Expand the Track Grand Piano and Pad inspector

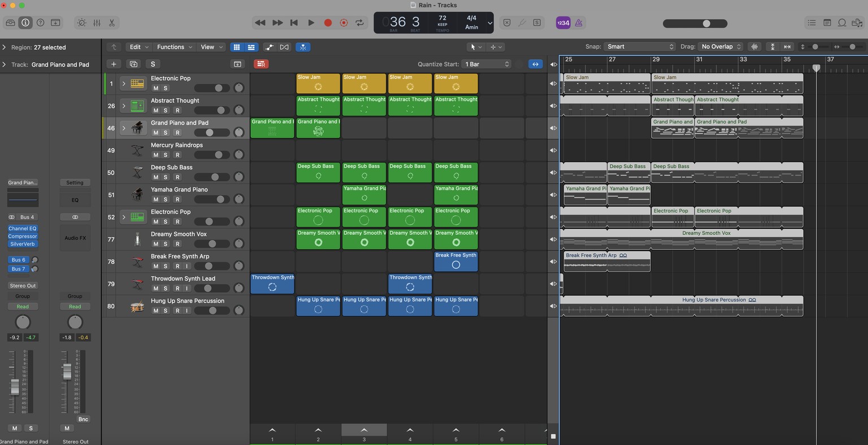[x=4, y=64]
